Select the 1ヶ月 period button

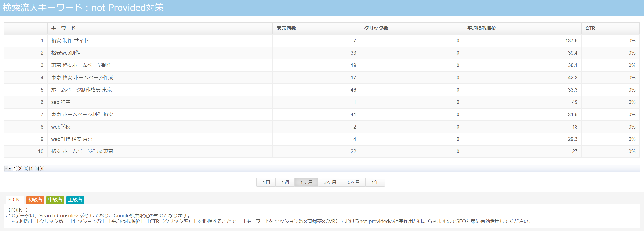click(306, 182)
